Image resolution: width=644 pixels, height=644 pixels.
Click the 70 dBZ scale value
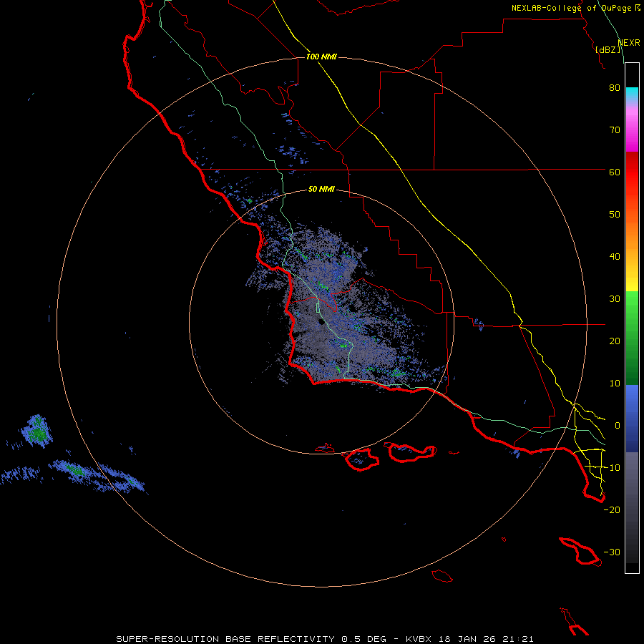[615, 130]
